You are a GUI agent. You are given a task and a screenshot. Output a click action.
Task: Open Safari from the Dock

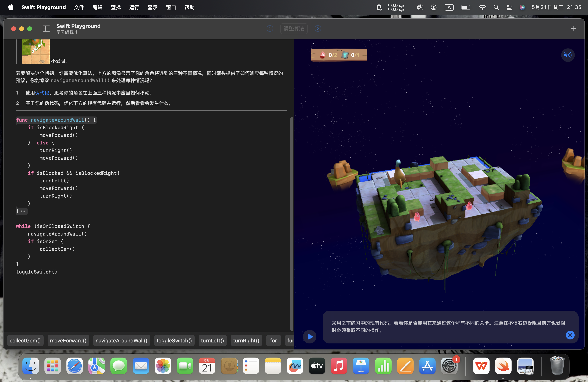75,366
